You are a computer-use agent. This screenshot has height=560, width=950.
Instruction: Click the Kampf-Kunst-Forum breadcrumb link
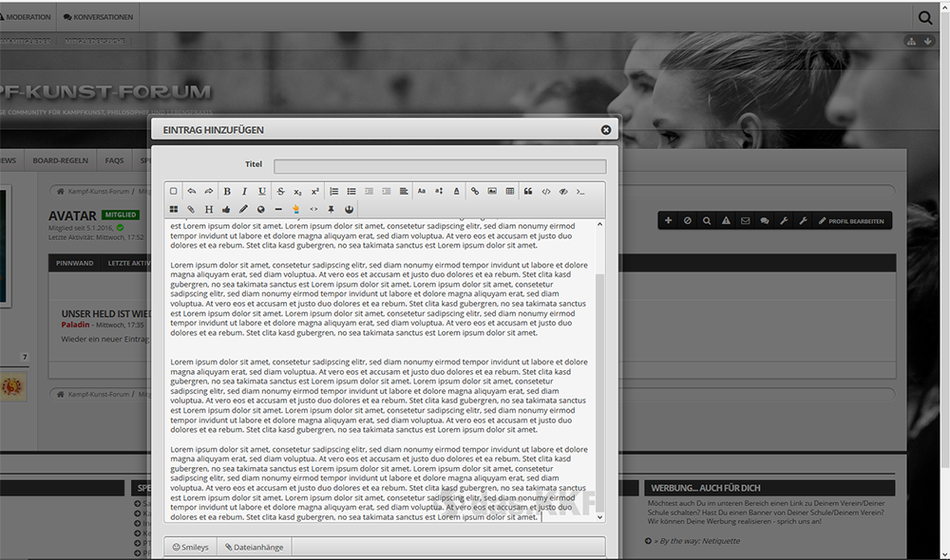[x=98, y=192]
